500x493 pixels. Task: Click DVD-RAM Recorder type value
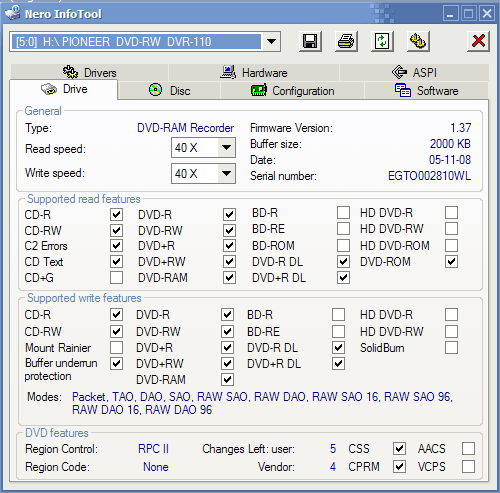point(185,128)
